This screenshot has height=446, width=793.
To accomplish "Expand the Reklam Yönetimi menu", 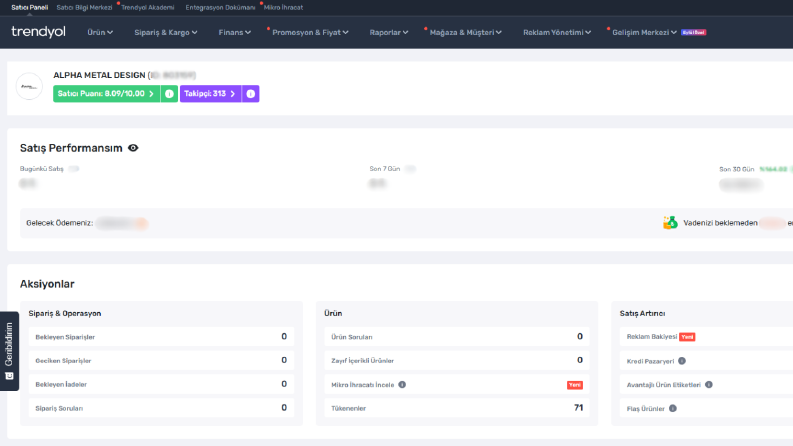I will (556, 32).
